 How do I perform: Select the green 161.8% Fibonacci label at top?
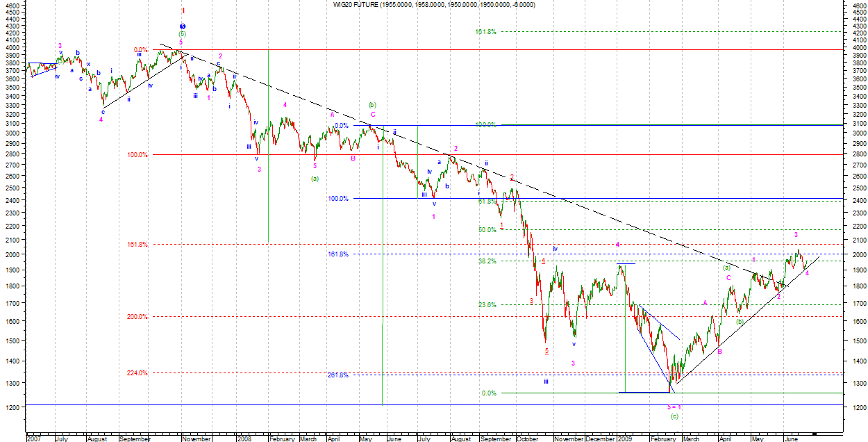(486, 32)
